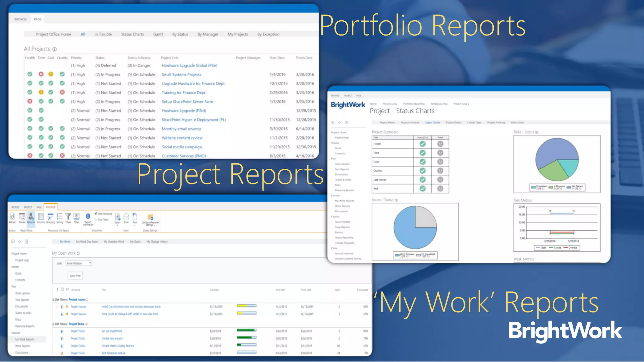Open the Hardware Upgrade Global (PStr) project link

pos(190,65)
